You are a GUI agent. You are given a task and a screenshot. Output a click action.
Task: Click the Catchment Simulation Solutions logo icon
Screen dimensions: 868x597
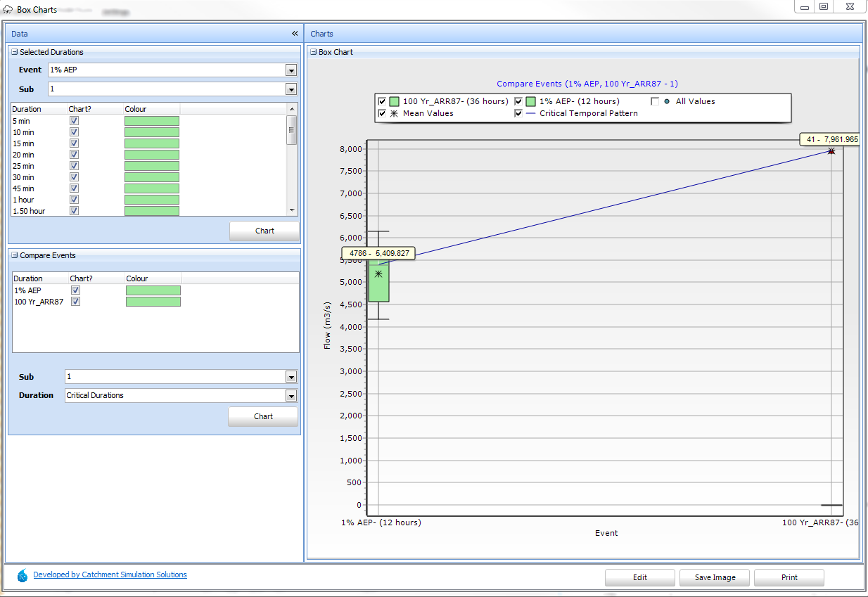pos(23,576)
